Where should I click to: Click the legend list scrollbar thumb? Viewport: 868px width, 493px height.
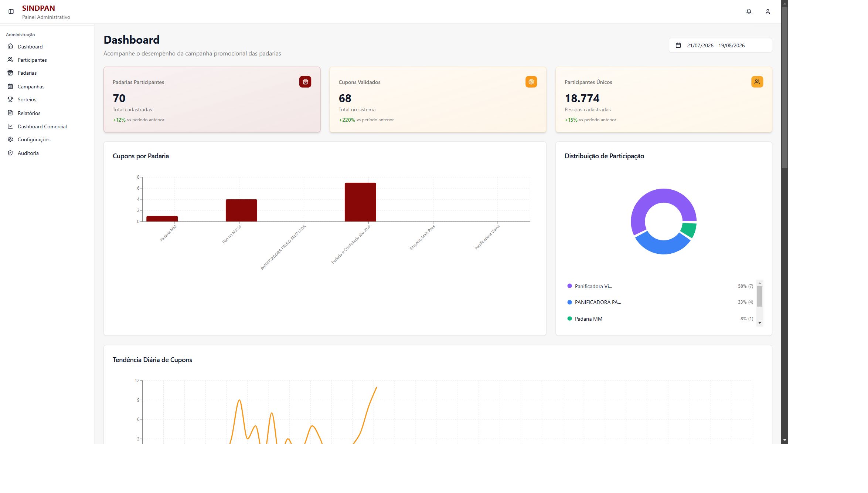pos(760,296)
